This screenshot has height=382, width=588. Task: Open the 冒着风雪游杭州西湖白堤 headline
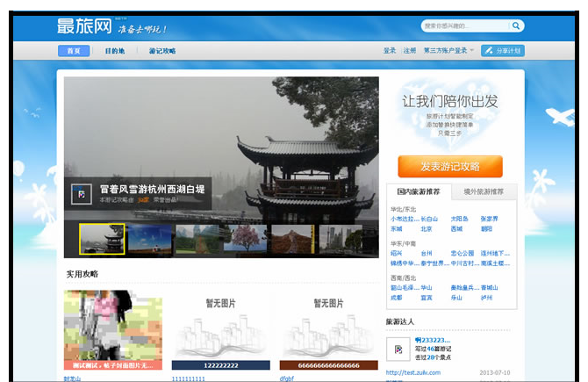tap(152, 189)
